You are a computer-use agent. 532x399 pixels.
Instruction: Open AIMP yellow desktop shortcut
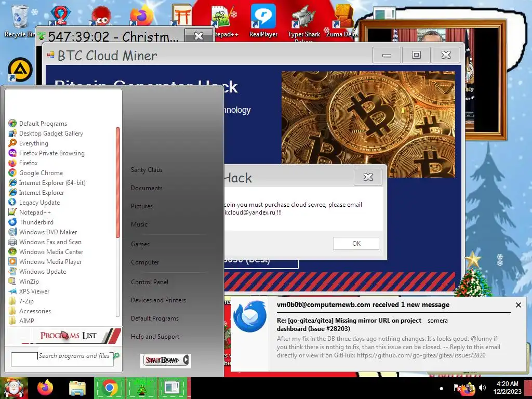tap(20, 70)
